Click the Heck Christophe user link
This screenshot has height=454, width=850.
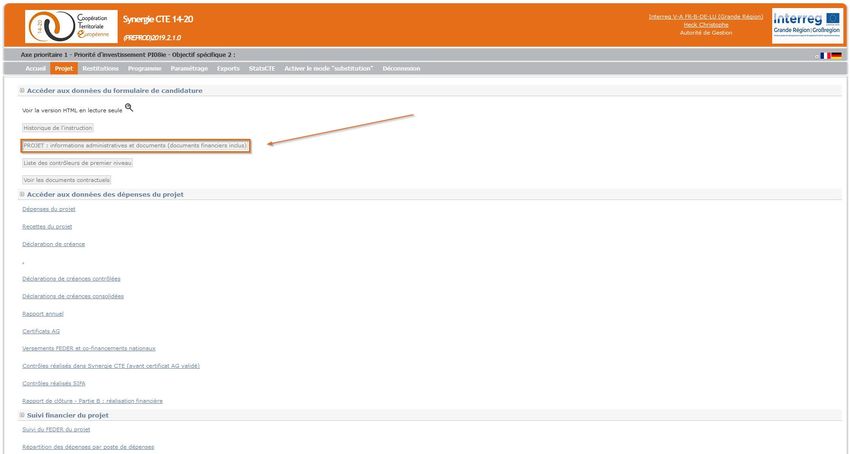[x=705, y=24]
